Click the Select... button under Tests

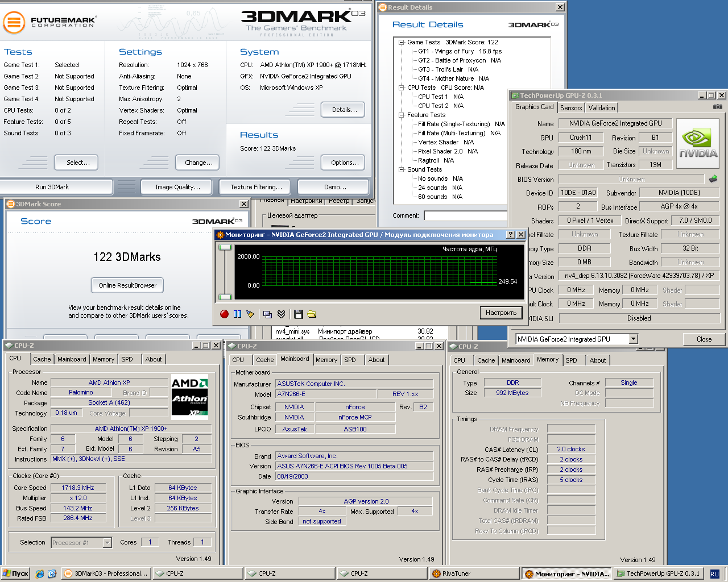point(76,163)
